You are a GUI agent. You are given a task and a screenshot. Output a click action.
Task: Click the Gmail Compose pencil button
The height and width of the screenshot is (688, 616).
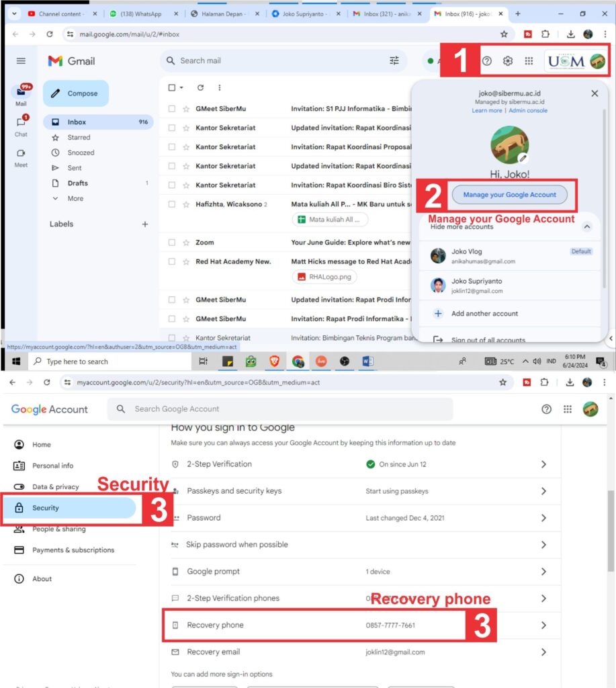click(75, 93)
